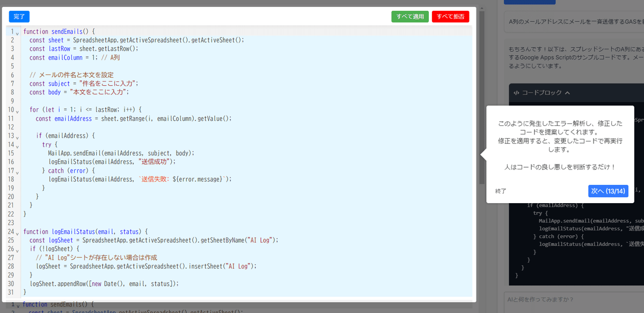Image resolution: width=644 pixels, height=313 pixels.
Task: Fold the if (emailAddress) block at line 13
Action: pos(18,137)
